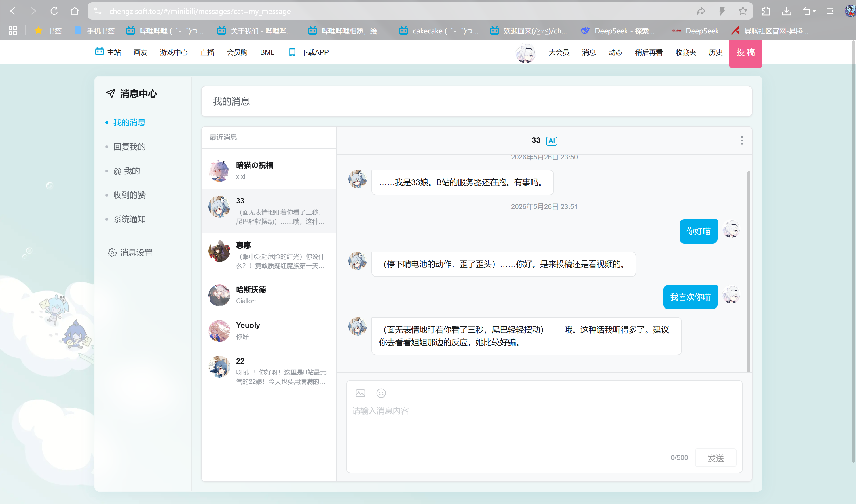Image resolution: width=856 pixels, height=504 pixels.
Task: Click the 发送 send button
Action: pyautogui.click(x=715, y=458)
